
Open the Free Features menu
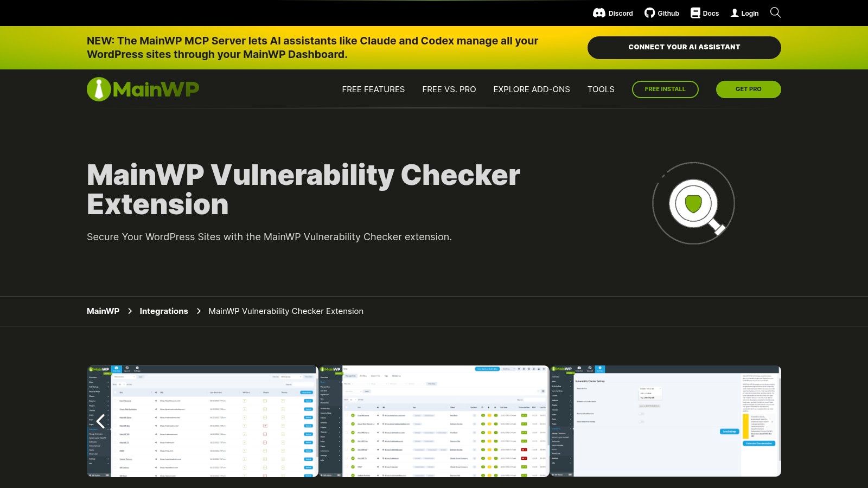point(373,89)
